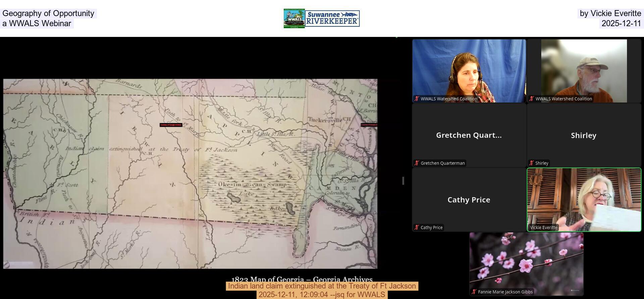The height and width of the screenshot is (299, 644).
Task: Click muted mic icon on Cathy Price tile
Action: click(417, 228)
